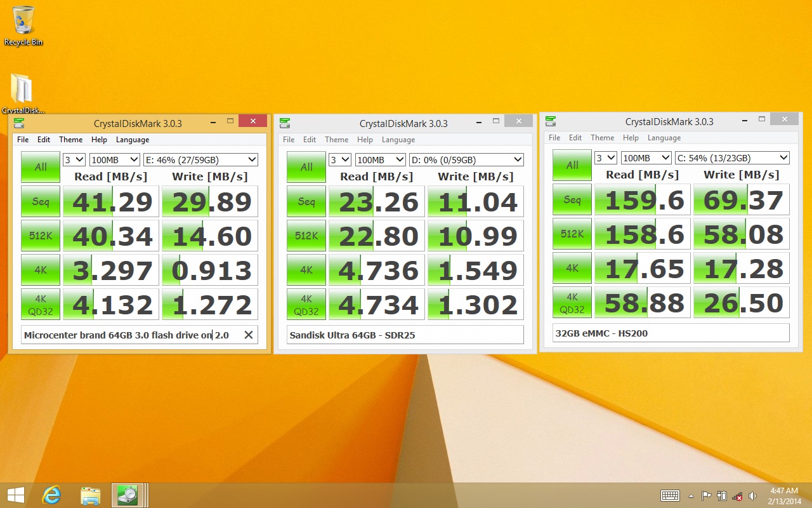812x508 pixels.
Task: Click the 23.26 Seq read result
Action: tap(377, 201)
